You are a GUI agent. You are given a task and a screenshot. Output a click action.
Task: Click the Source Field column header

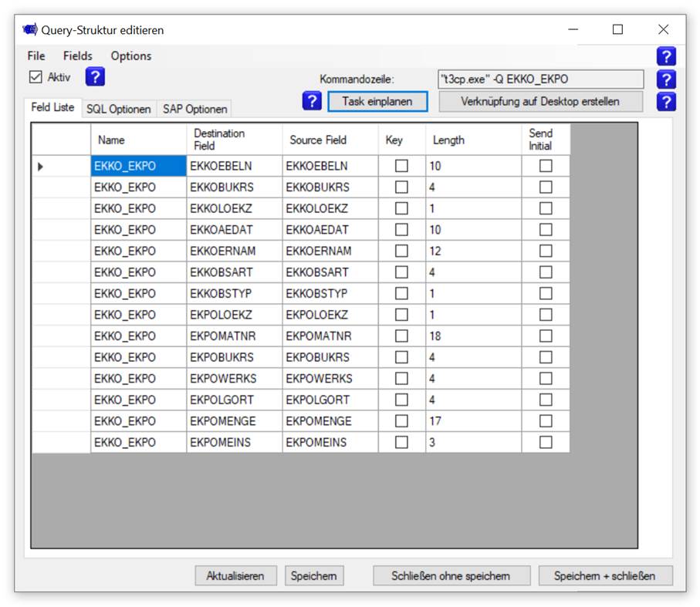click(330, 140)
